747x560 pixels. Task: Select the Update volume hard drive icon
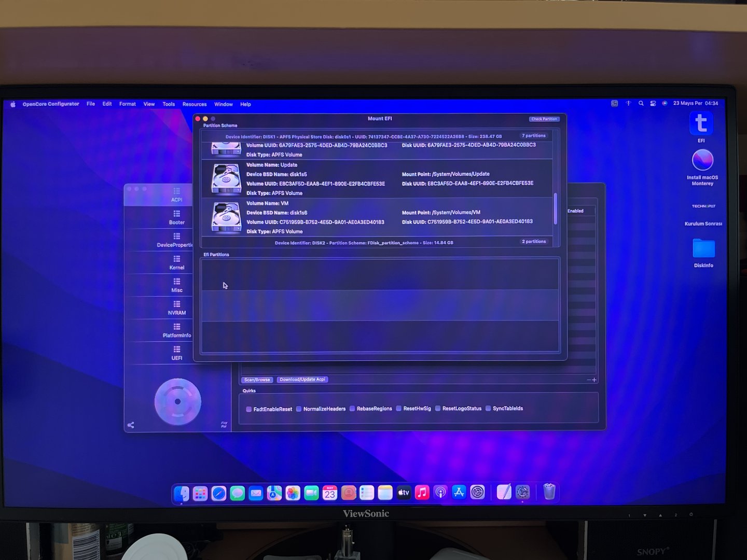coord(226,178)
